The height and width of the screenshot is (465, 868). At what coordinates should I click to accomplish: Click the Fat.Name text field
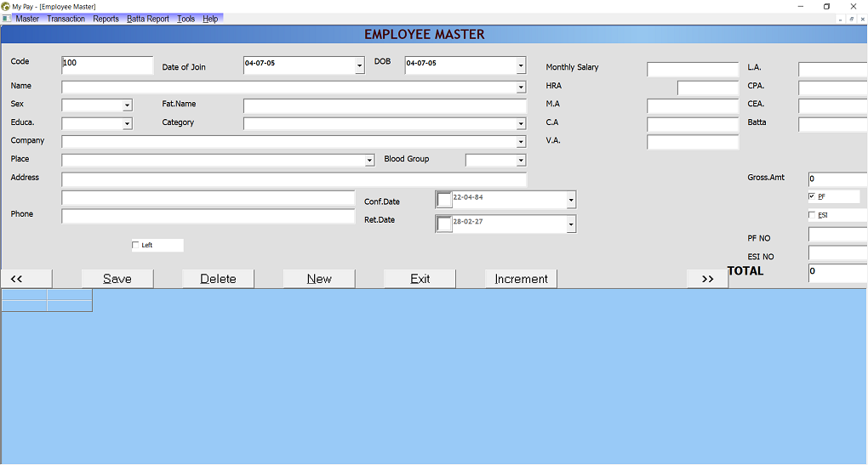[385, 105]
